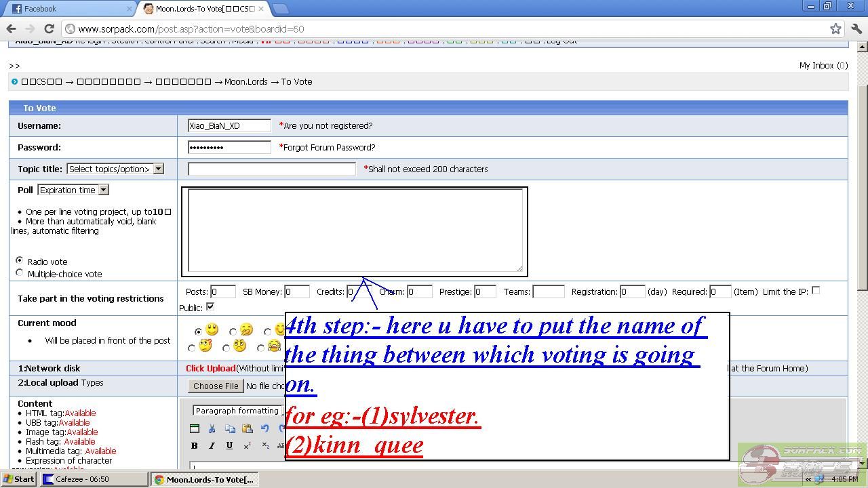Check the Limit the IP checkbox
The image size is (868, 488).
(x=816, y=290)
